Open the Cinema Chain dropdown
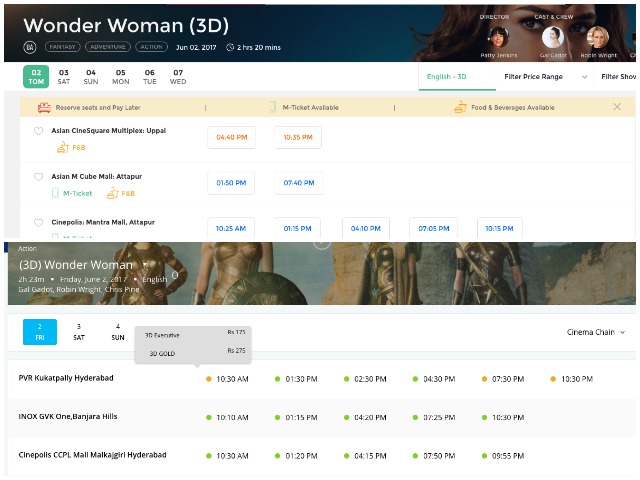Screen dimensions: 640x480 (596, 332)
